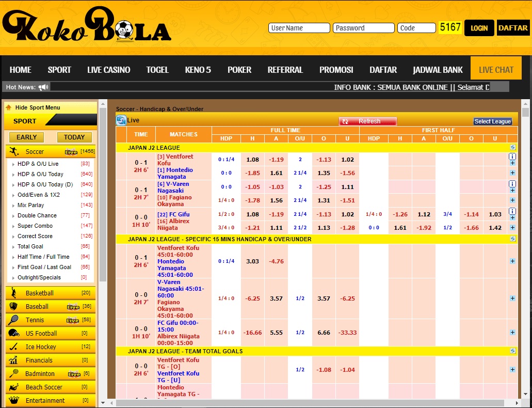Click the DAFTAR button beside LOGIN
The image size is (532, 408).
[513, 28]
